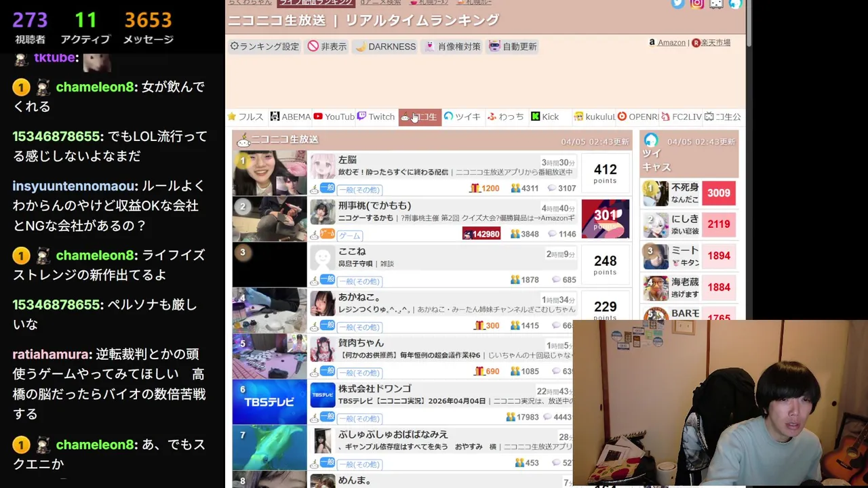
Task: Switch to OPENREC tab
Action: click(637, 117)
